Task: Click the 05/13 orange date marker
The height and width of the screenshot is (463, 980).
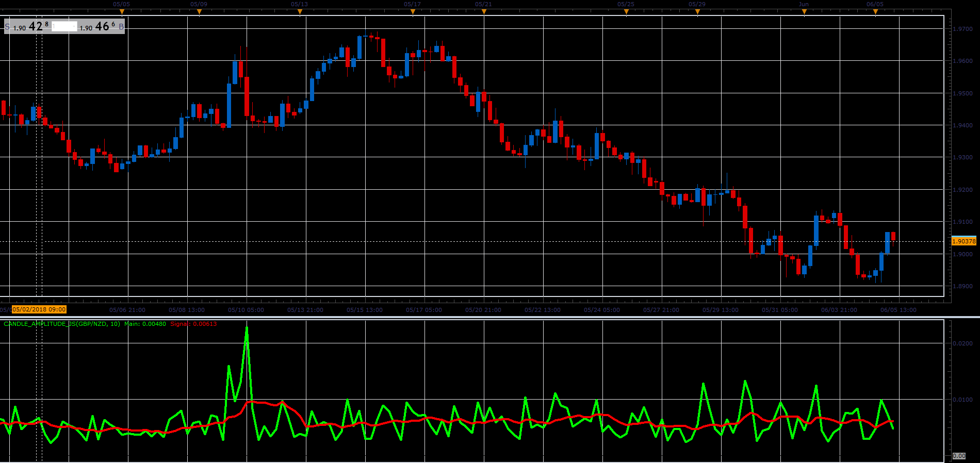Action: [300, 12]
